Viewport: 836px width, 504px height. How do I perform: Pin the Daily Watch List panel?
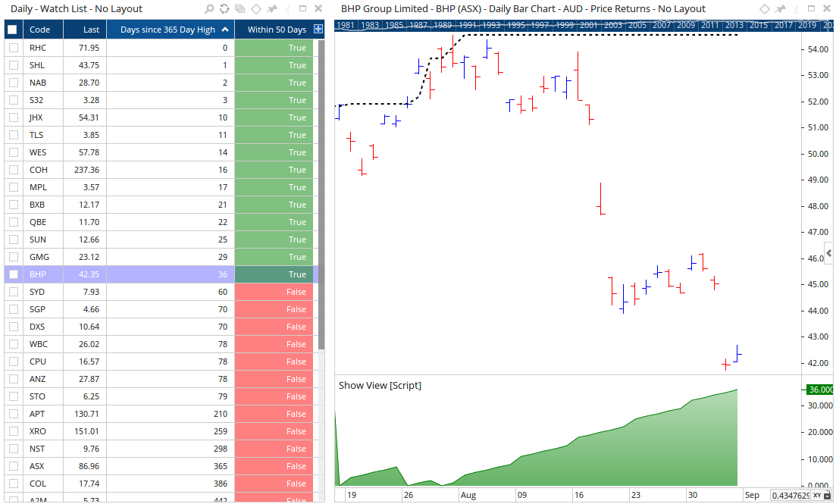tap(272, 8)
